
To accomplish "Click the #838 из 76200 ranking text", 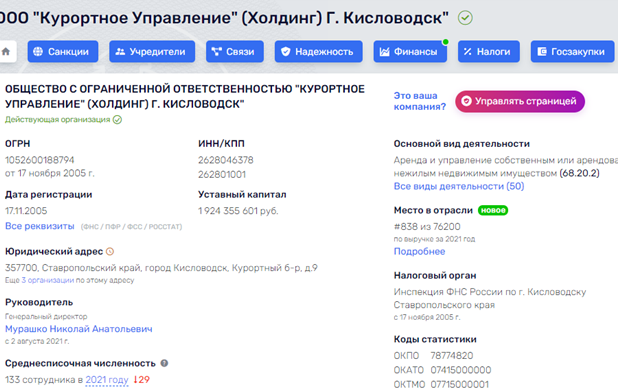I will 427,227.
